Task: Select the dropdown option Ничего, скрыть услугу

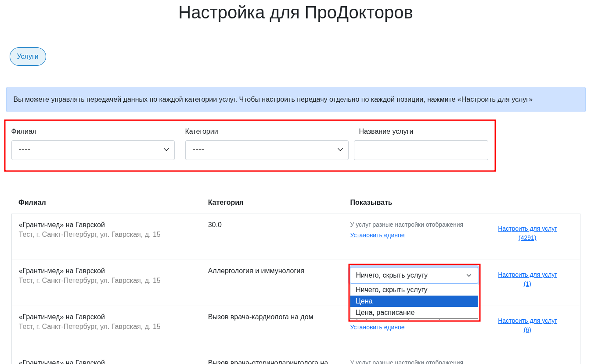Action: 414,290
